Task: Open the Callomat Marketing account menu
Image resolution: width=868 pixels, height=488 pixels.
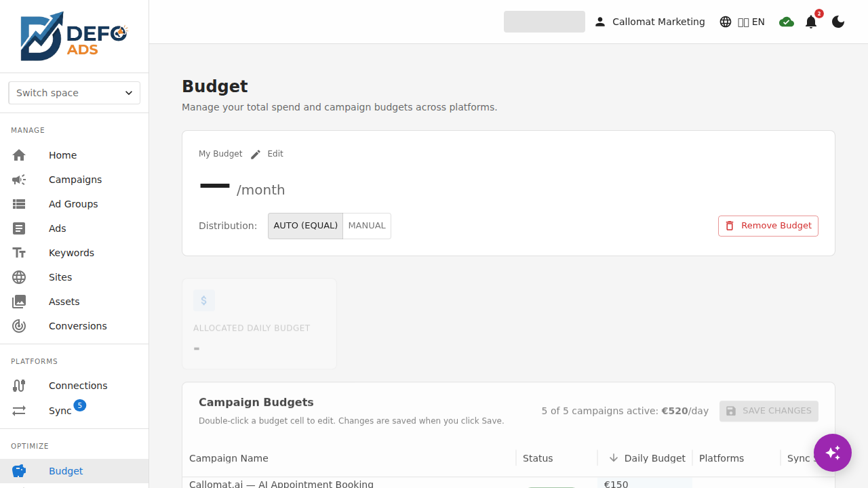Action: 650,22
